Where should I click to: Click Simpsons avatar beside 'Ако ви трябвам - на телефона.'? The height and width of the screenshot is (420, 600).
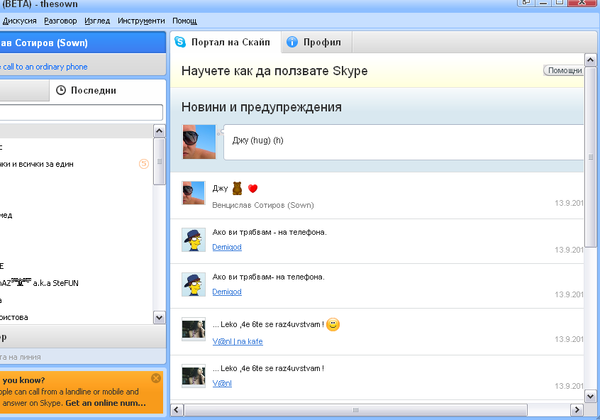click(193, 240)
